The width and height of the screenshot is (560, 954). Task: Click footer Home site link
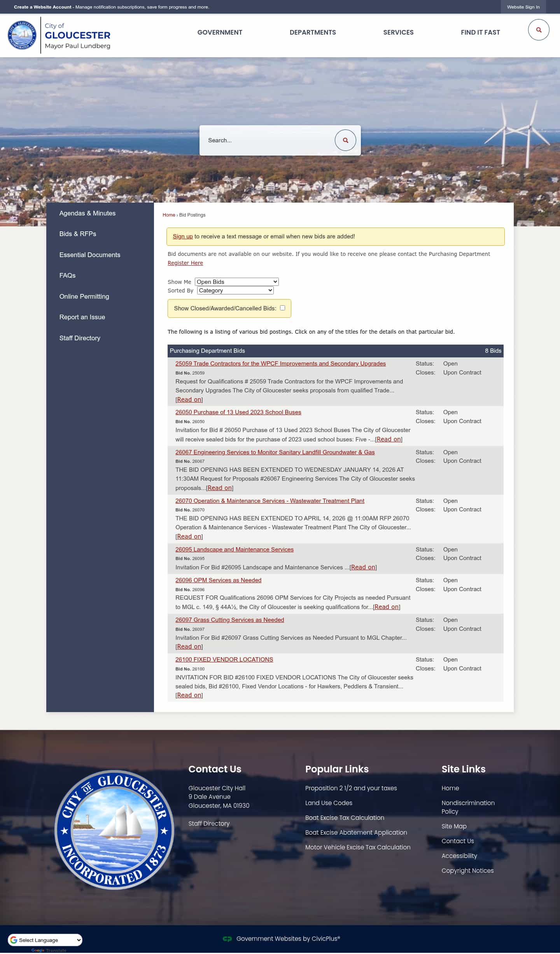tap(450, 788)
